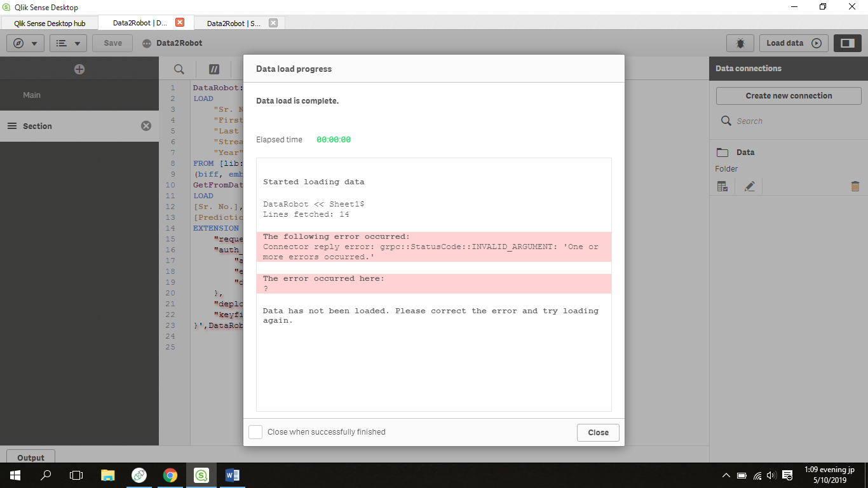Grab the Section drag handle icon
The width and height of the screenshot is (868, 488).
11,126
